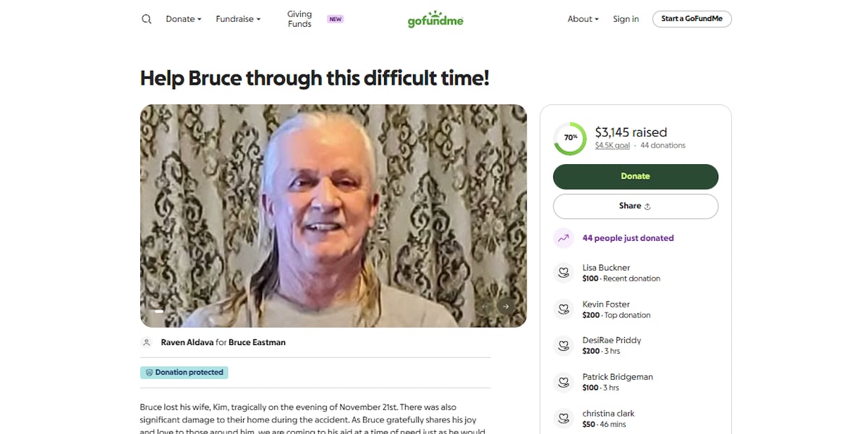Advance the photo with the next arrow
Viewport: 868px width, 434px height.
pos(506,306)
